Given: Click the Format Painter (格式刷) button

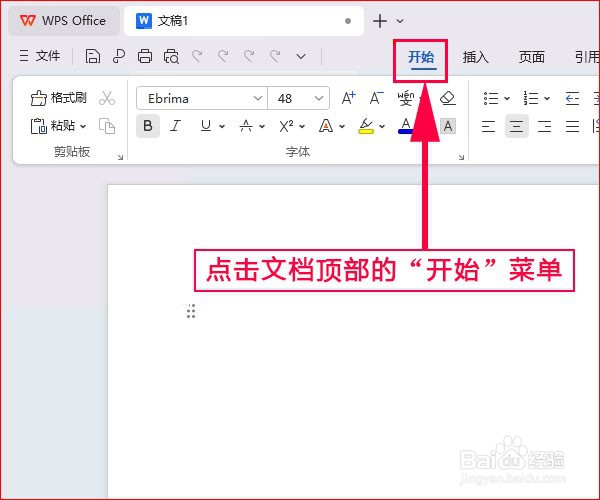Looking at the screenshot, I should (59, 98).
